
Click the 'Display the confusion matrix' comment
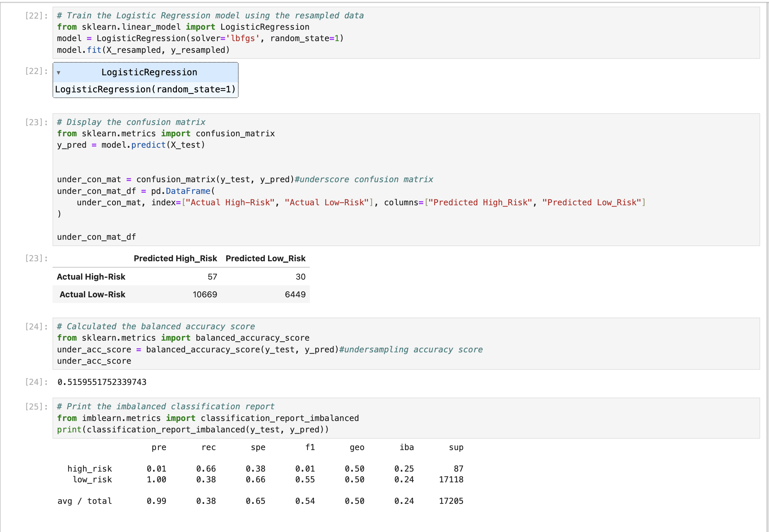(131, 122)
